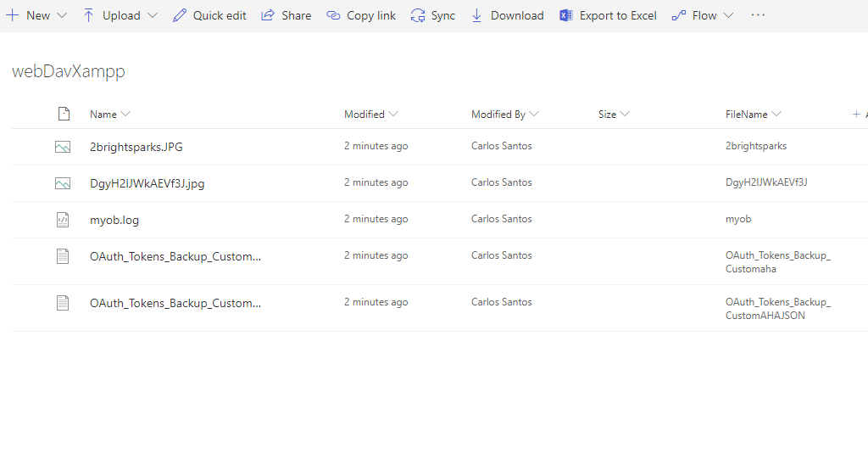Open the myob.log file name link
868x476 pixels.
pos(114,220)
